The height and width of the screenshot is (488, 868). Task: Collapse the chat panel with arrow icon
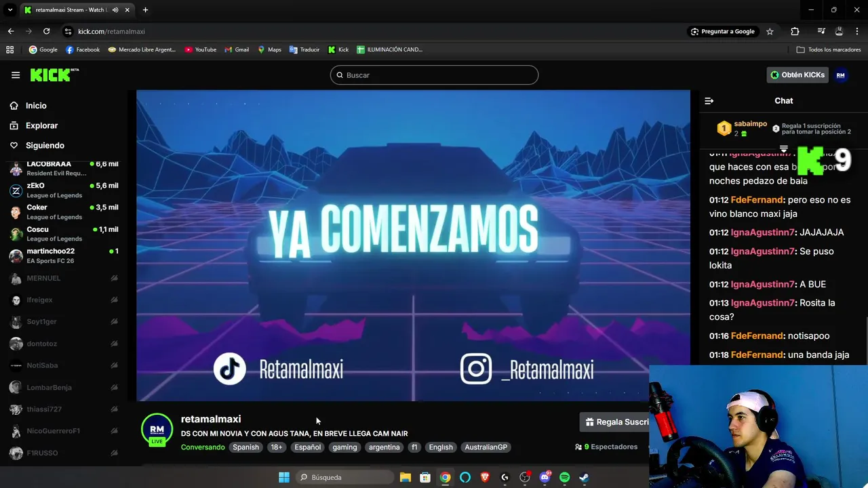(709, 101)
